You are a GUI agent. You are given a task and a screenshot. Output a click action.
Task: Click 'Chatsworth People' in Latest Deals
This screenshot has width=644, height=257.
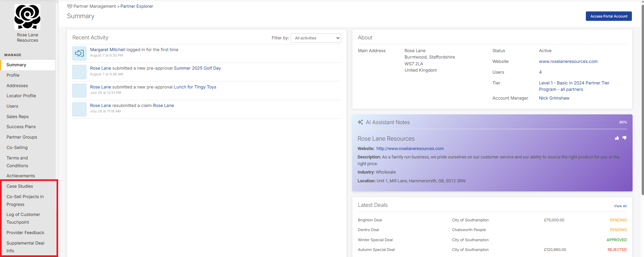[x=469, y=230]
